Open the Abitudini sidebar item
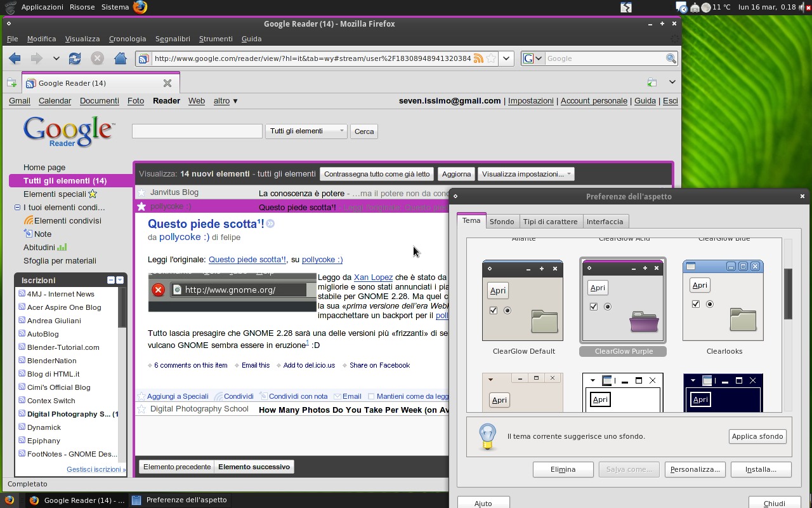The height and width of the screenshot is (508, 812). click(39, 247)
